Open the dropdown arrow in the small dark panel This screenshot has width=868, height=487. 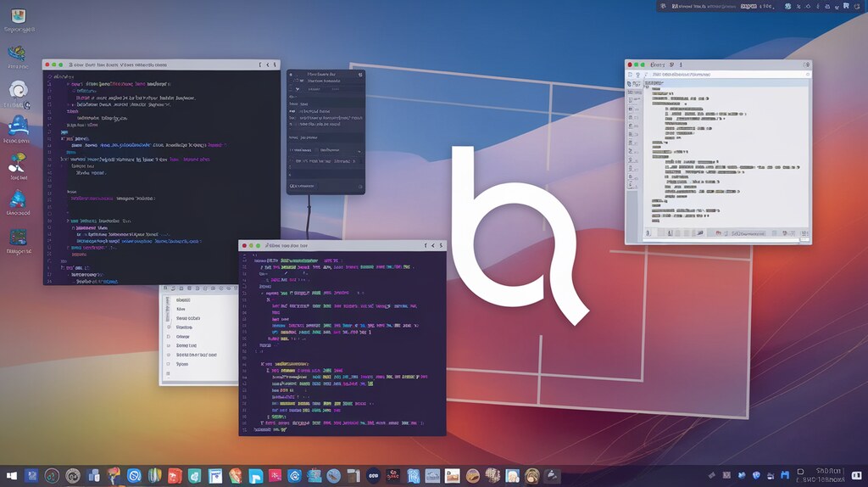tap(359, 151)
